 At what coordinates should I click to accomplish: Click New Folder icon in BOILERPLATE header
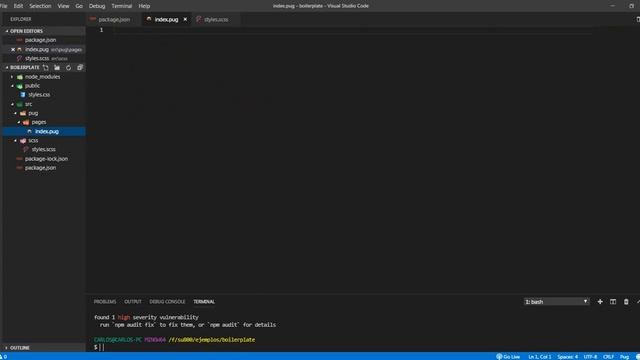(x=57, y=67)
